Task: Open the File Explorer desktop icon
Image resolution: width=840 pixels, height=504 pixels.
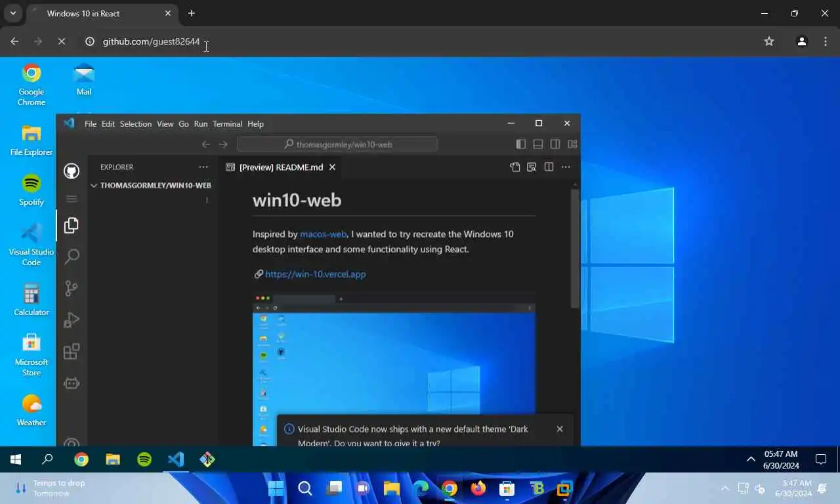Action: click(31, 140)
